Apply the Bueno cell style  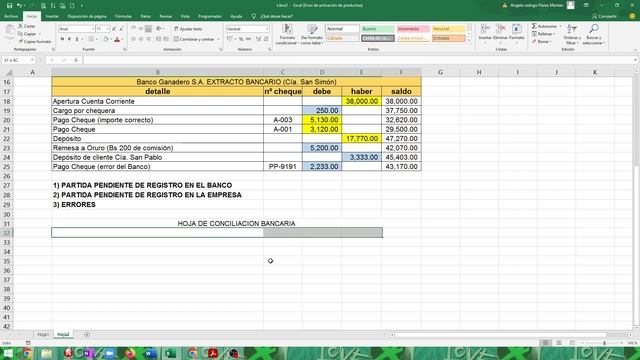click(378, 29)
